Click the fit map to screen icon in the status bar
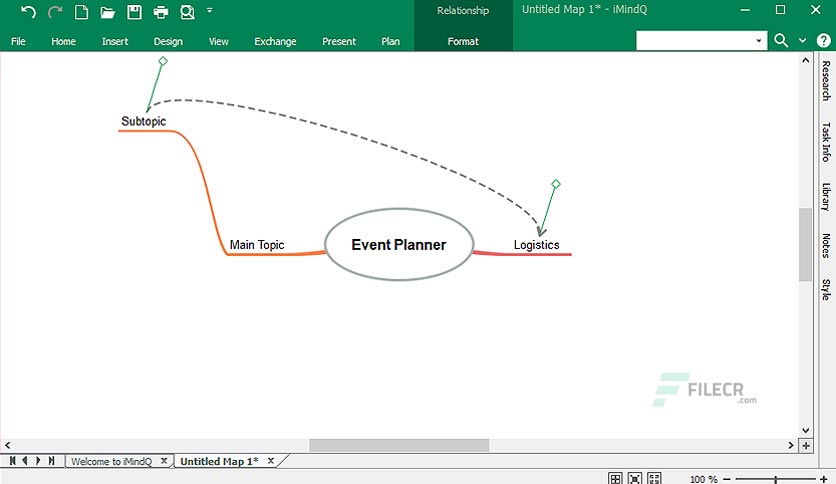This screenshot has width=836, height=484. pyautogui.click(x=634, y=478)
